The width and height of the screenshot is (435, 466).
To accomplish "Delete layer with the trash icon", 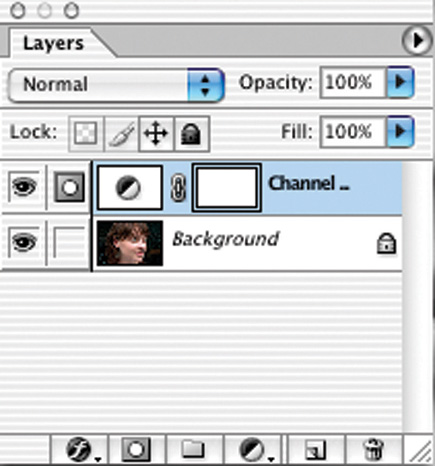I will [373, 449].
